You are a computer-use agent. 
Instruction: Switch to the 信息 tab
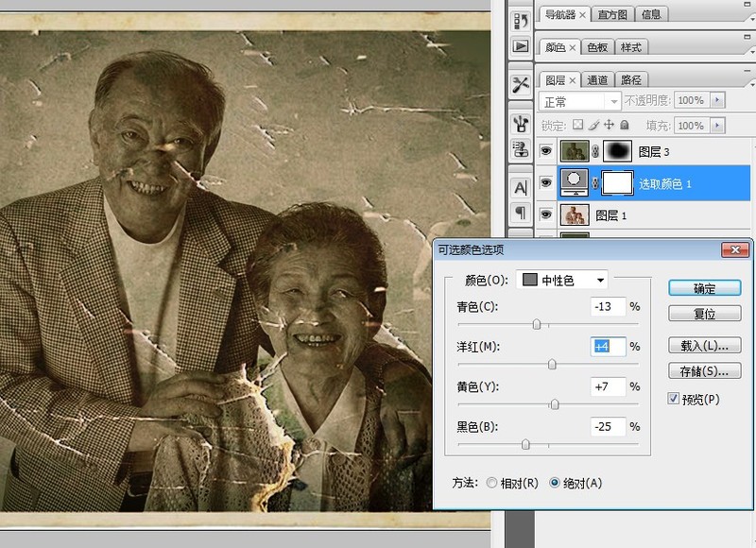click(651, 14)
